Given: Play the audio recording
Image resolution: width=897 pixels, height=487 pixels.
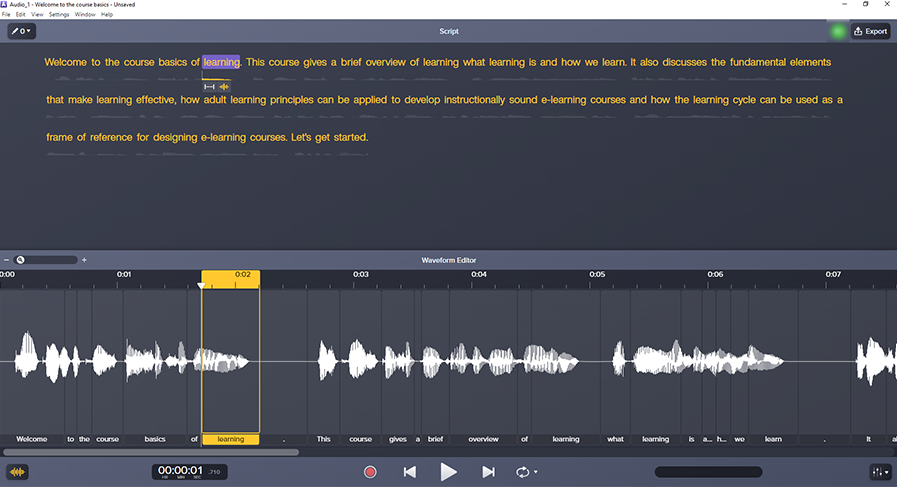Looking at the screenshot, I should pos(448,472).
